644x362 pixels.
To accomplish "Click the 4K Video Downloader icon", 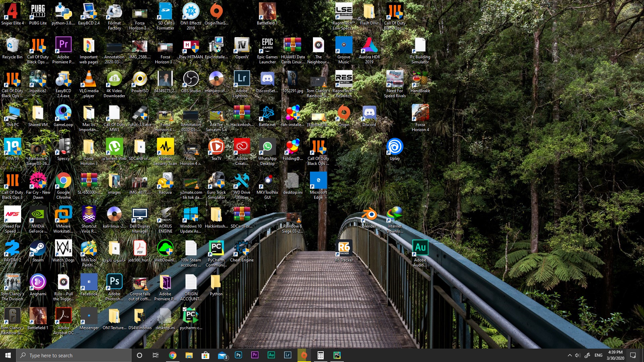I will [114, 84].
